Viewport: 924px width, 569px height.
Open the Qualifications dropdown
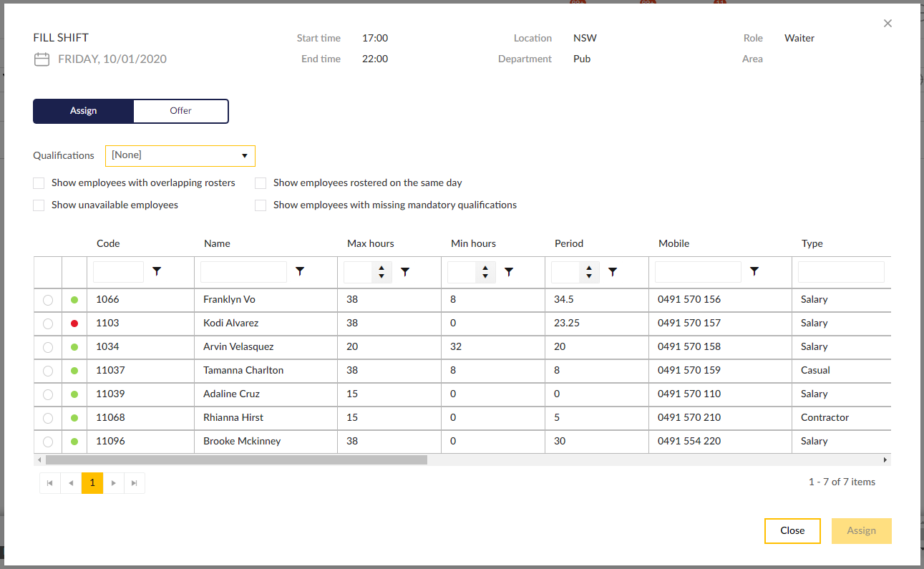[180, 155]
